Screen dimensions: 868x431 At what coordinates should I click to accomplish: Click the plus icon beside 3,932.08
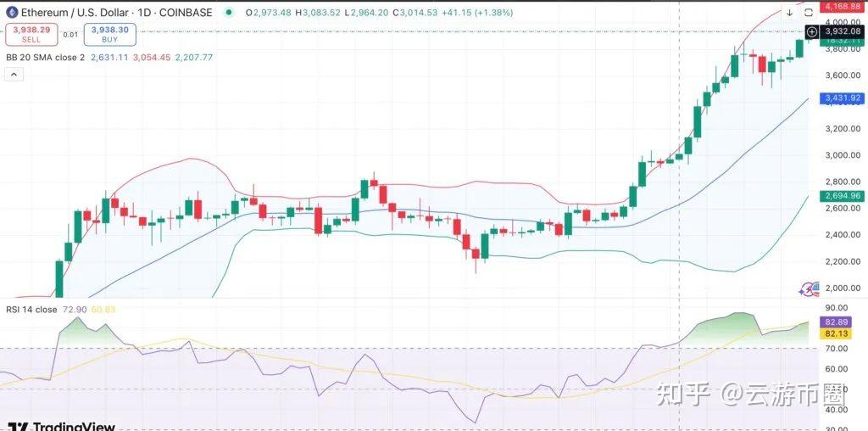point(811,31)
